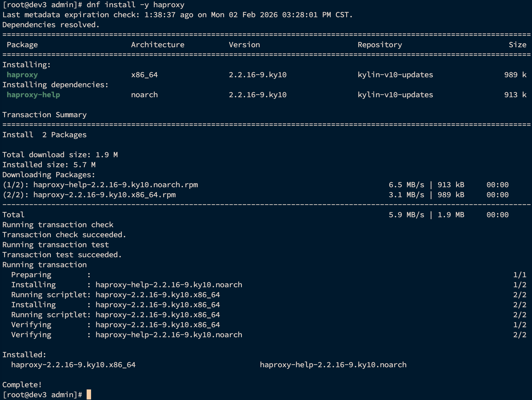Click the 'Complete!' message

pos(22,385)
